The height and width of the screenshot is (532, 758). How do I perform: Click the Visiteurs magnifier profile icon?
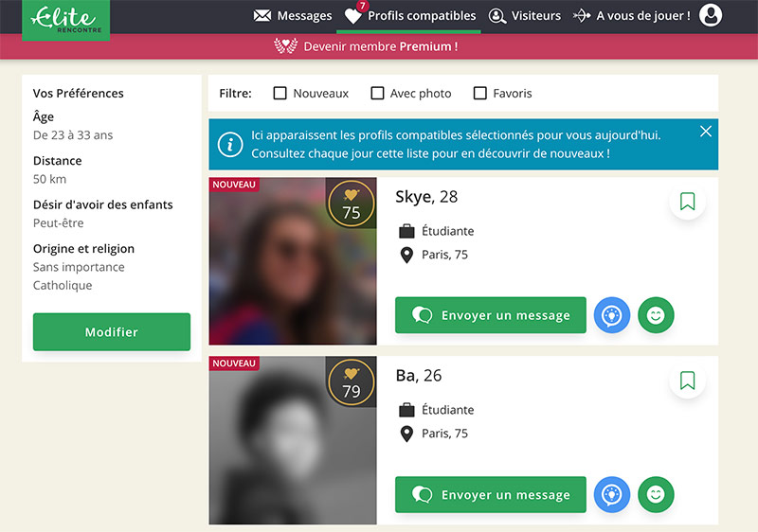tap(496, 16)
